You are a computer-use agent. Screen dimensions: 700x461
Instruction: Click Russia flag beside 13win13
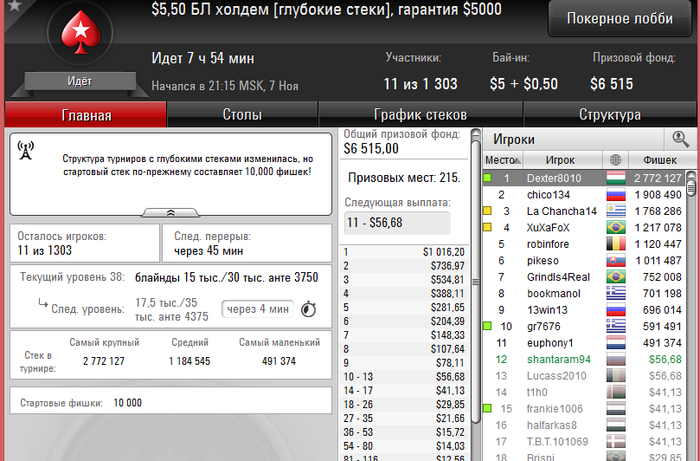click(x=616, y=310)
